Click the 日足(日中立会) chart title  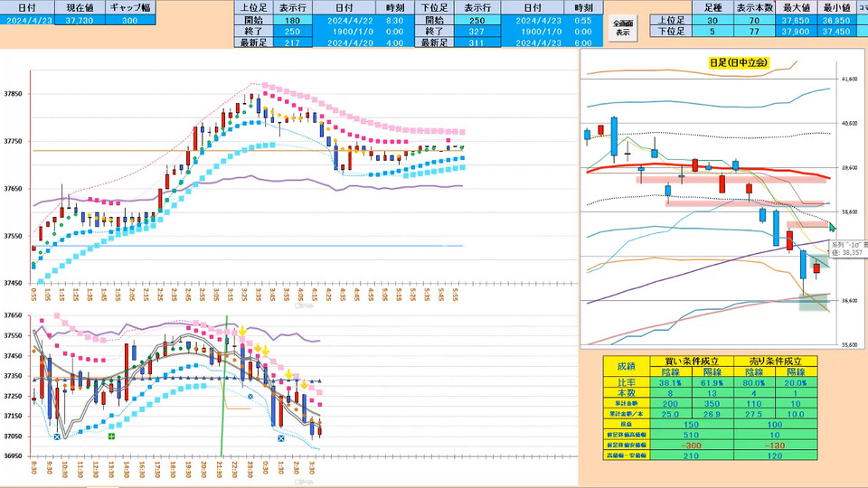click(739, 62)
